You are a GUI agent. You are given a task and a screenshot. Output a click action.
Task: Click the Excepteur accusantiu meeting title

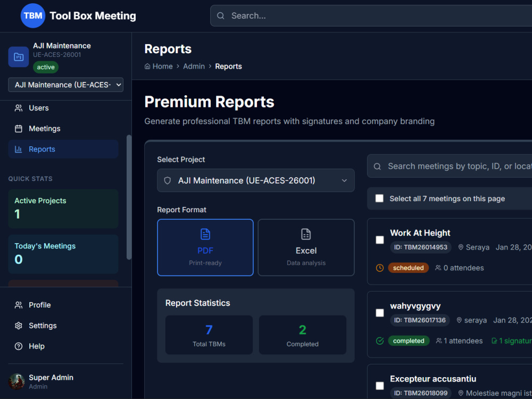pyautogui.click(x=433, y=379)
